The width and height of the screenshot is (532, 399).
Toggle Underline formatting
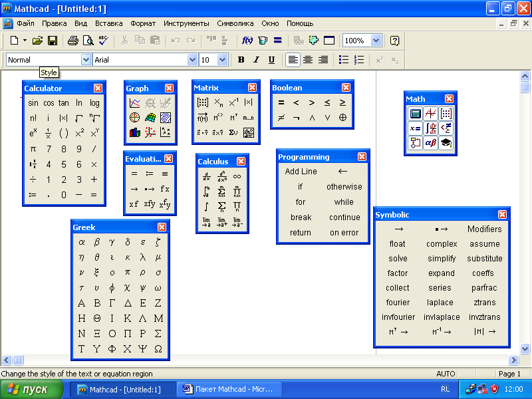[x=271, y=60]
